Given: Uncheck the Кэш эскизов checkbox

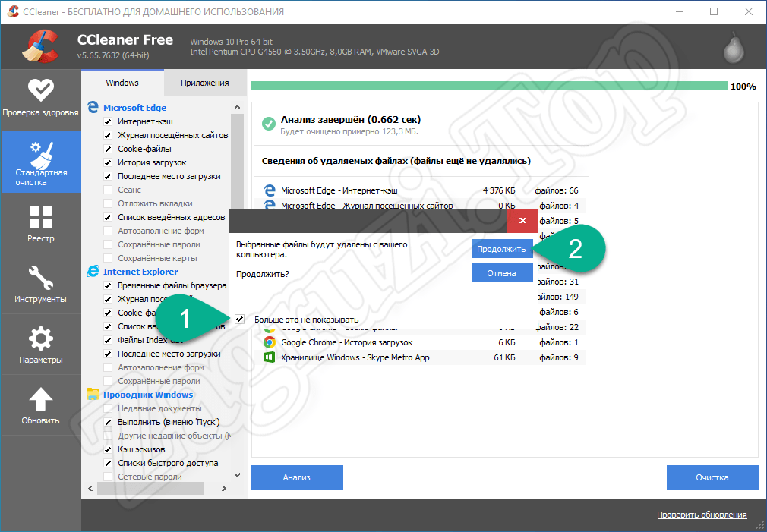Looking at the screenshot, I should pos(108,449).
